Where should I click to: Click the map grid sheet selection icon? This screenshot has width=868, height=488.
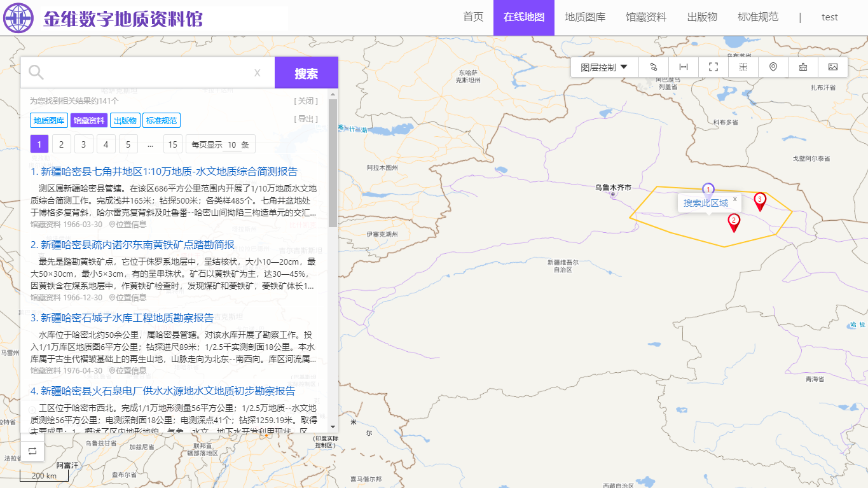743,67
